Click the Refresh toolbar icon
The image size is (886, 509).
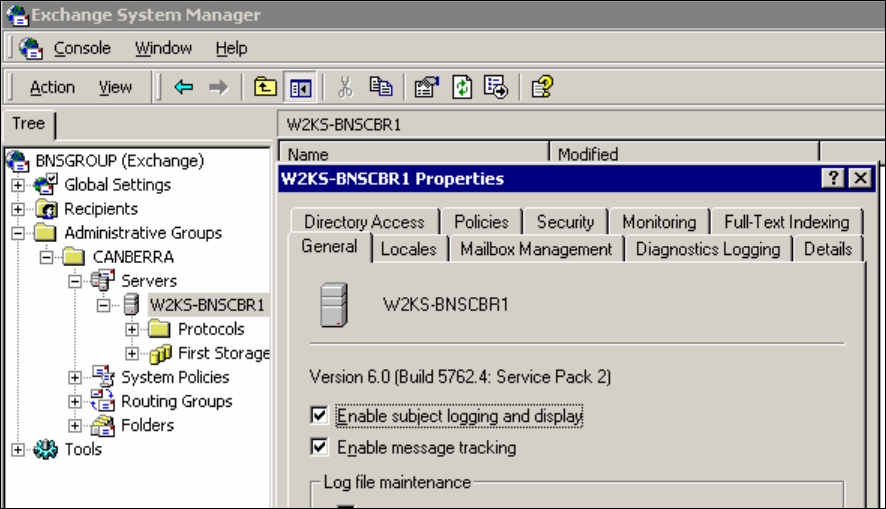point(462,87)
